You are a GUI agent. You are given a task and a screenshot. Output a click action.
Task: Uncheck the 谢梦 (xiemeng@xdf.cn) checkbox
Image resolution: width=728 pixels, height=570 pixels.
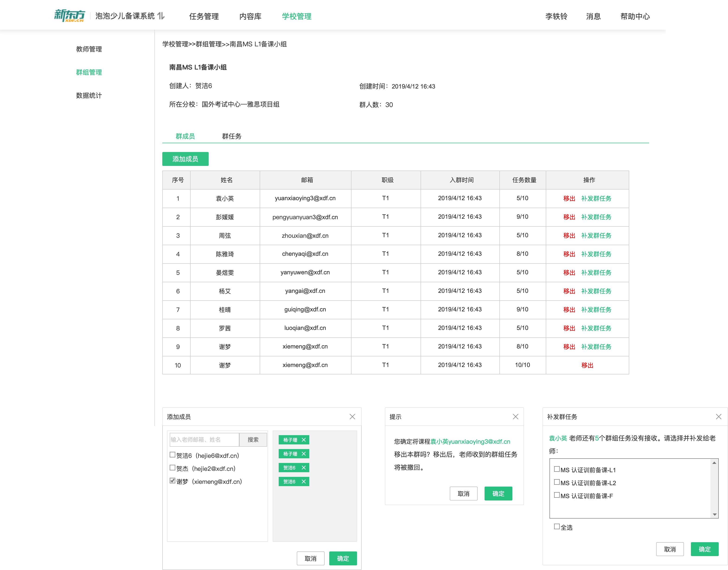coord(172,481)
